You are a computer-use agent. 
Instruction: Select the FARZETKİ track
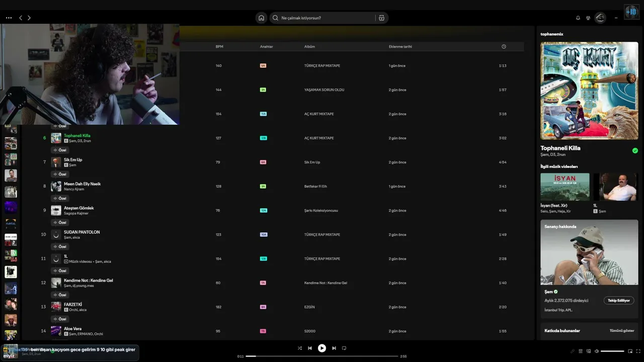(x=73, y=304)
